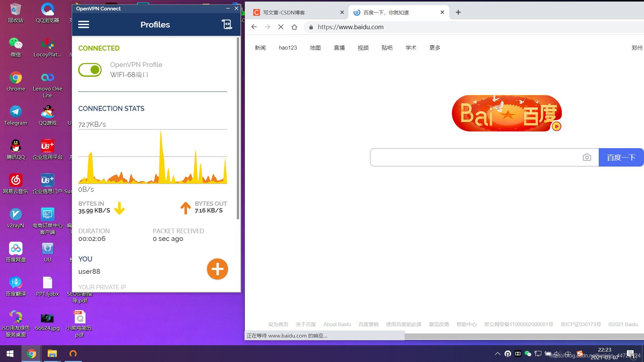Select the 回收站 desktop icon
The height and width of the screenshot is (362, 644).
[x=16, y=13]
